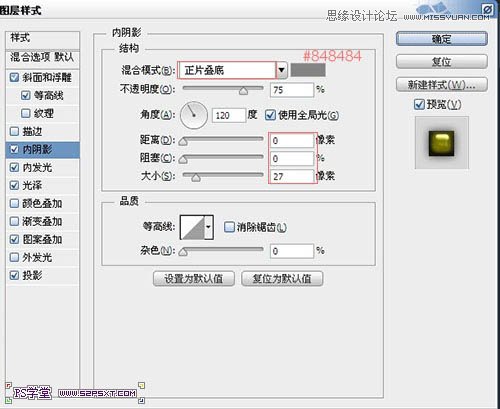The height and width of the screenshot is (409, 500).
Task: Uncheck the 内发光 checkbox
Action: (14, 167)
